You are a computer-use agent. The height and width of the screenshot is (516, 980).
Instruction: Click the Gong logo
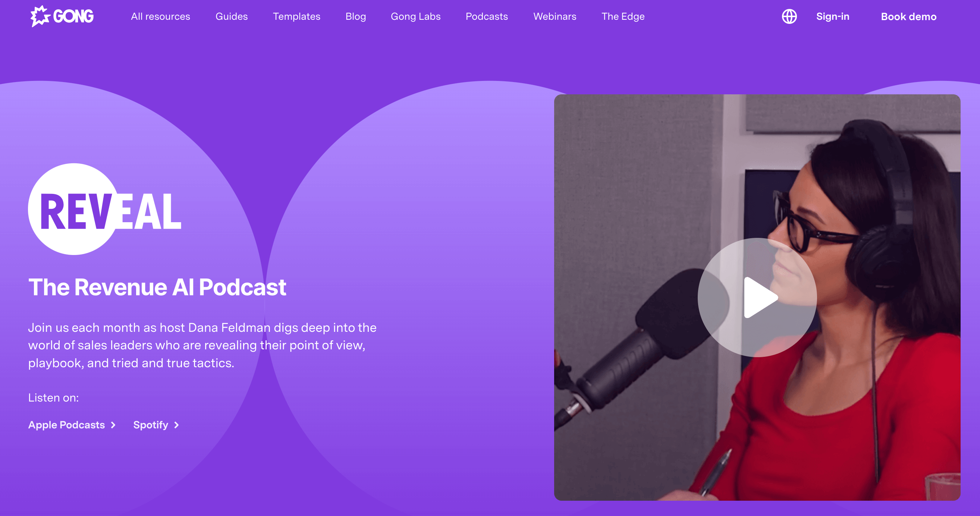coord(62,16)
